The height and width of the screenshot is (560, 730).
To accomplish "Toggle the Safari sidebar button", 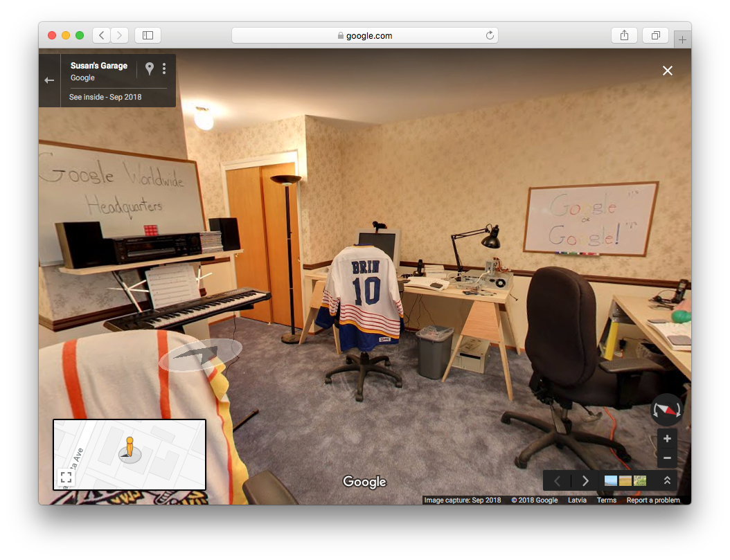I will (148, 35).
